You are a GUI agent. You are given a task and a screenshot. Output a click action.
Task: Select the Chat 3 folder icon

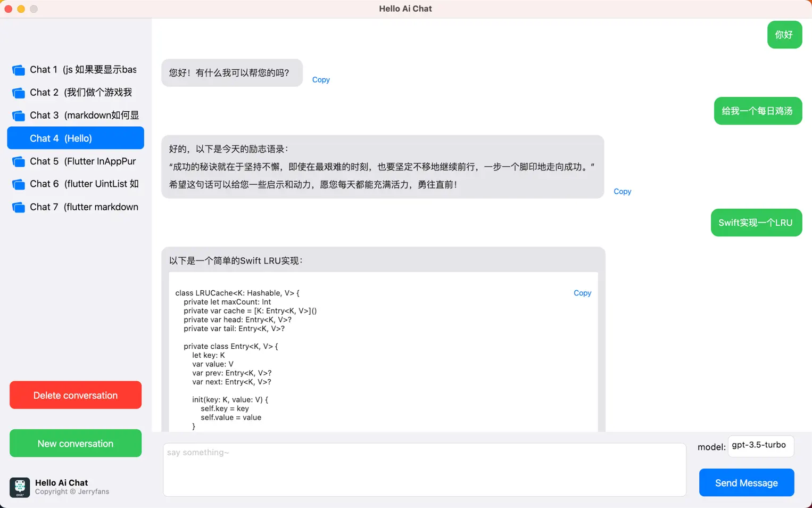[x=19, y=115]
